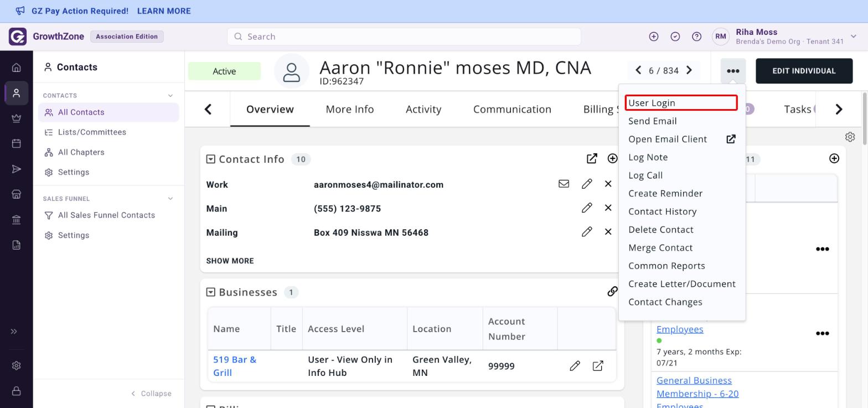Collapse the SALES FUNNEL sidebar group
Viewport: 868px width, 408px height.
pos(170,199)
